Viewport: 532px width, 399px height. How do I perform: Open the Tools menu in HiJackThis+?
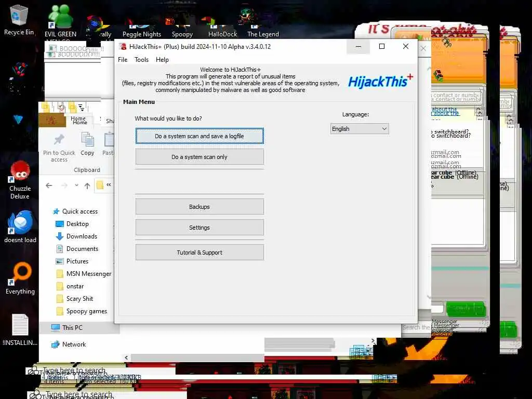141,60
